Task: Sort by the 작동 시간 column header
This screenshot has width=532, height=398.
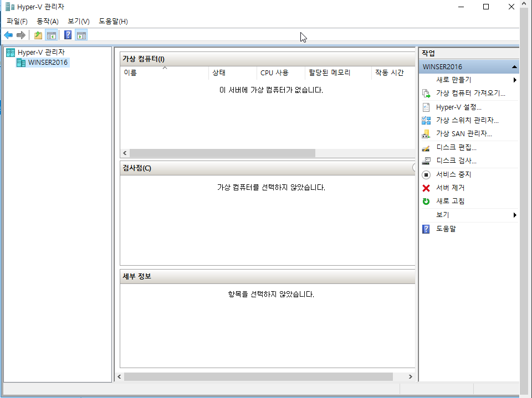Action: pos(393,73)
